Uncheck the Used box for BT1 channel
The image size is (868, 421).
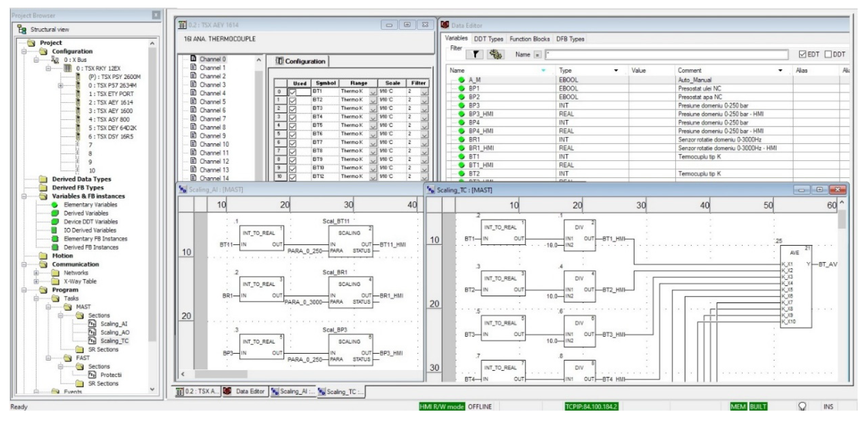[293, 92]
